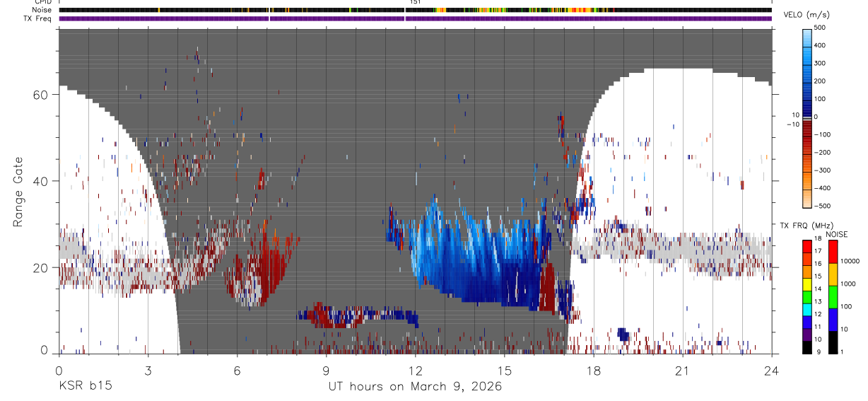The width and height of the screenshot is (868, 401).
Task: Select the yellow 14–15 MHz swatch
Action: pyautogui.click(x=807, y=283)
